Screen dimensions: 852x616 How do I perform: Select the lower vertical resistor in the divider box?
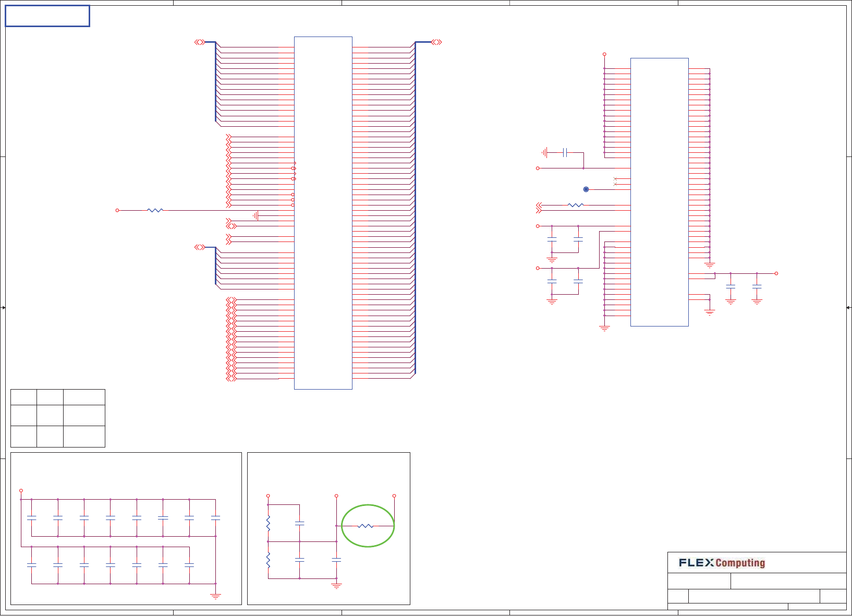coord(268,560)
